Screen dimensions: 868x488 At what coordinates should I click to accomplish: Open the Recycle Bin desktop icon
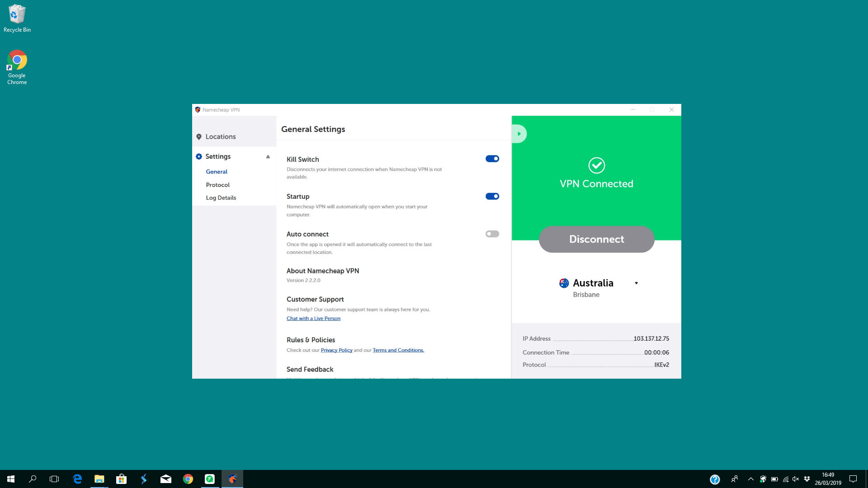[17, 19]
